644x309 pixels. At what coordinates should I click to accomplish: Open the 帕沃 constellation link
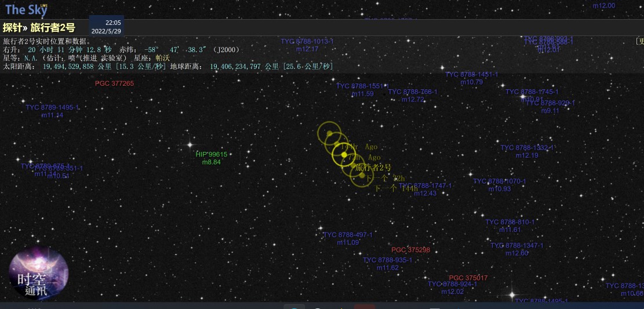pos(163,58)
